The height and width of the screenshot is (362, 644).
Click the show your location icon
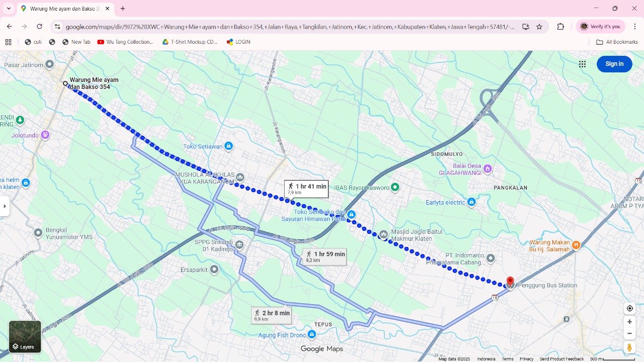point(629,308)
